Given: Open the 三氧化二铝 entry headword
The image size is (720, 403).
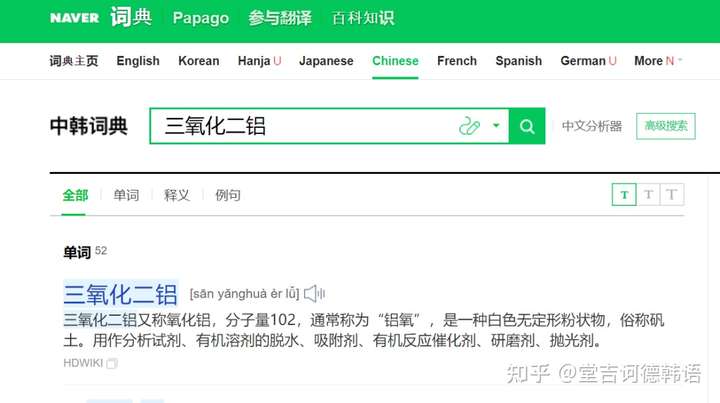Looking at the screenshot, I should pyautogui.click(x=120, y=294).
